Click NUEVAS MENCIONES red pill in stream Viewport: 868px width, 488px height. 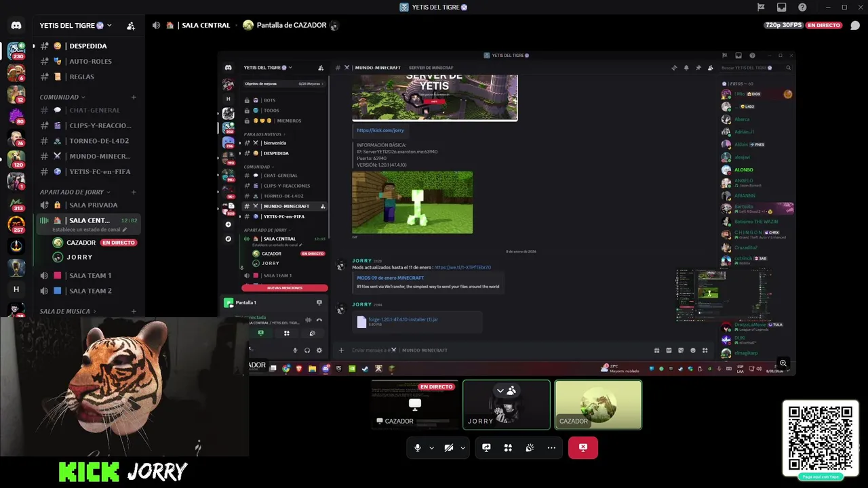[285, 288]
